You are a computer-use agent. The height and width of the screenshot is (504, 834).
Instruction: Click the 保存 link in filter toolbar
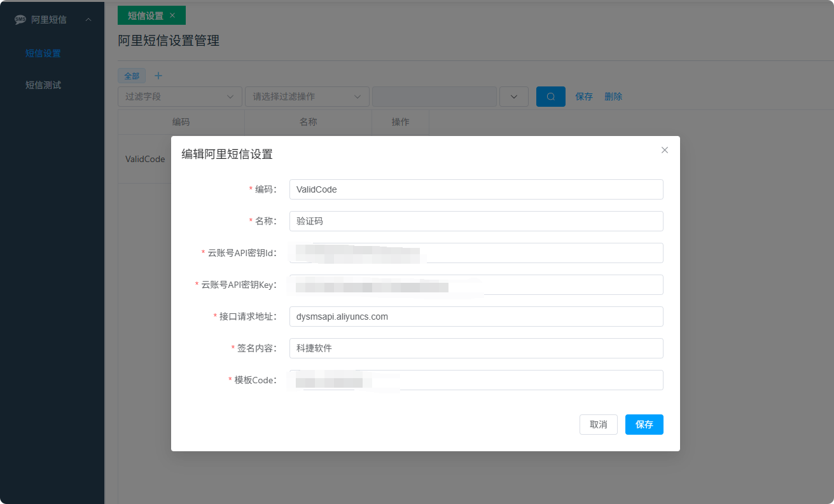pyautogui.click(x=584, y=97)
